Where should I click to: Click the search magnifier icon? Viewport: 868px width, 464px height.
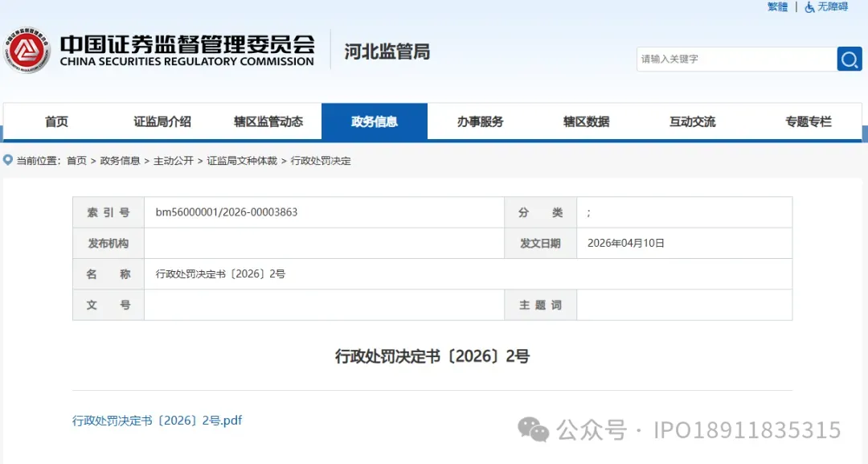850,58
